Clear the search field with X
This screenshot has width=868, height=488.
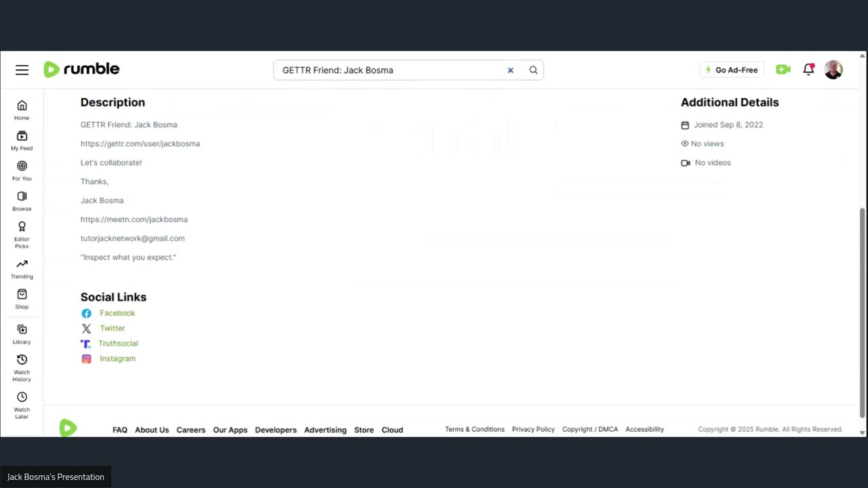click(x=511, y=70)
